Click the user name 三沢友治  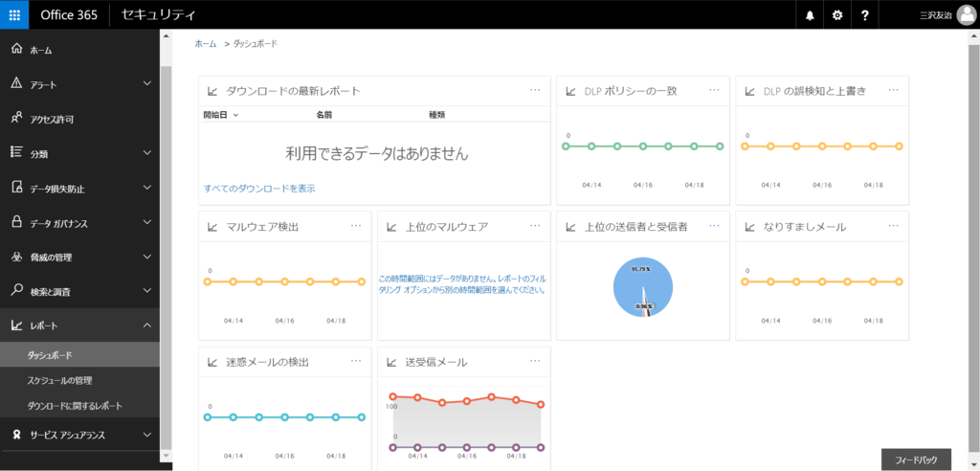[x=936, y=15]
